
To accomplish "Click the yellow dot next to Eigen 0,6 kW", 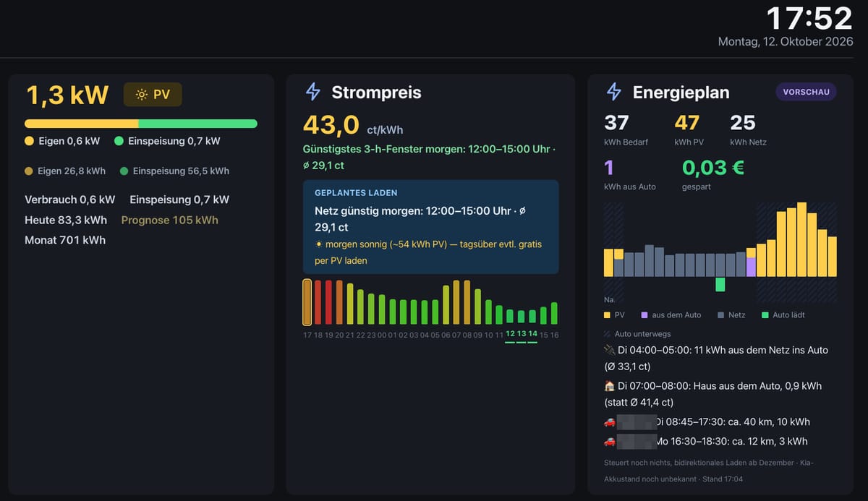I will coord(29,142).
